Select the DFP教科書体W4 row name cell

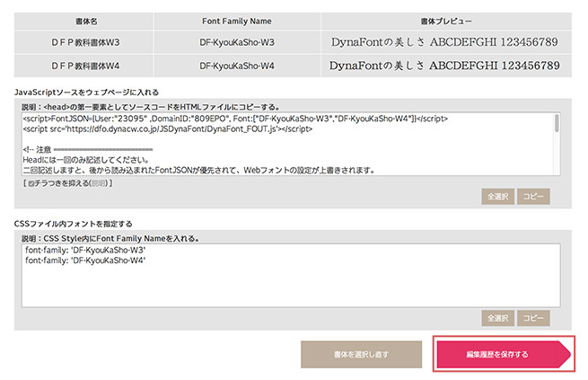[84, 66]
